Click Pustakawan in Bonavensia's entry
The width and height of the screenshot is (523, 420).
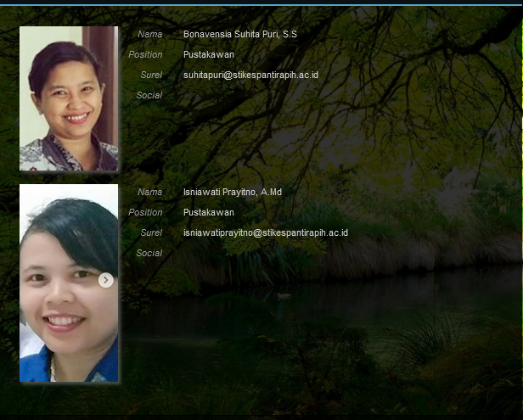tap(208, 55)
